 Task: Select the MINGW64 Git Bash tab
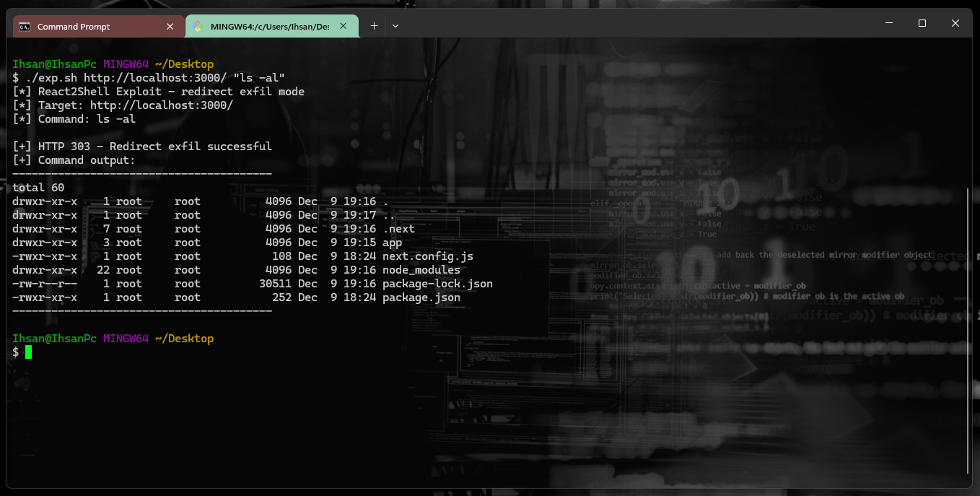click(272, 27)
